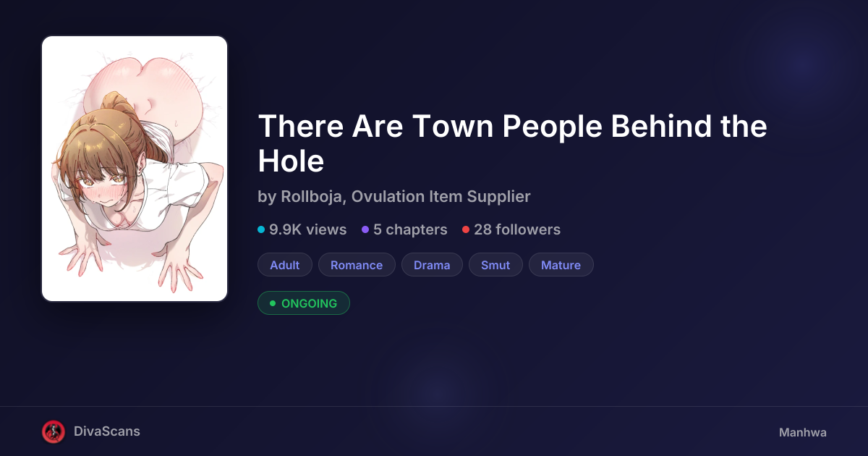
Task: Select the Adult genre tag
Action: [x=285, y=265]
